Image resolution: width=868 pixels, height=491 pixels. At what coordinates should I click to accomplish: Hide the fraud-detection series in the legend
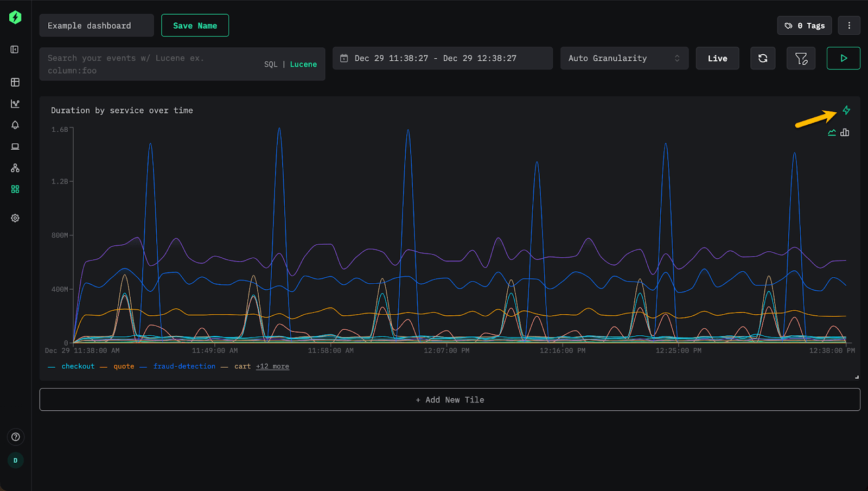184,366
